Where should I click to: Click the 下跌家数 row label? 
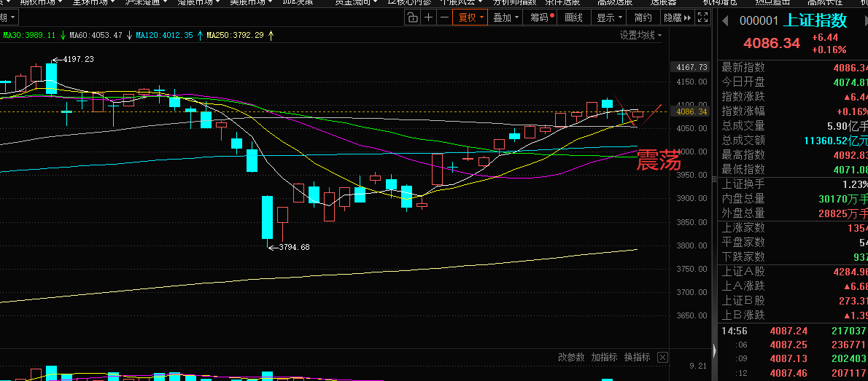[x=743, y=256]
